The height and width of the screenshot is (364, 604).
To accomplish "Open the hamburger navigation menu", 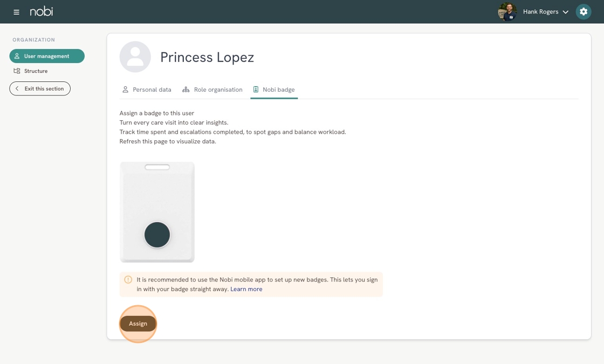I will [16, 12].
